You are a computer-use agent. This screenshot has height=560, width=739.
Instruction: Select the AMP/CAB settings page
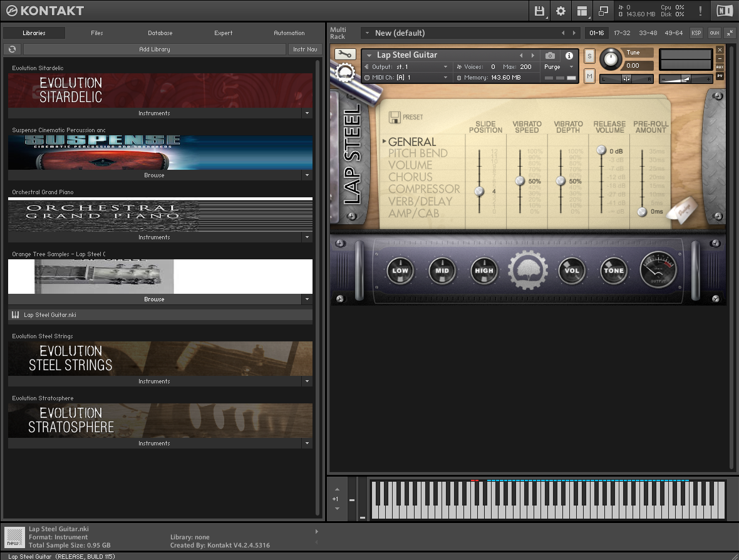413,213
